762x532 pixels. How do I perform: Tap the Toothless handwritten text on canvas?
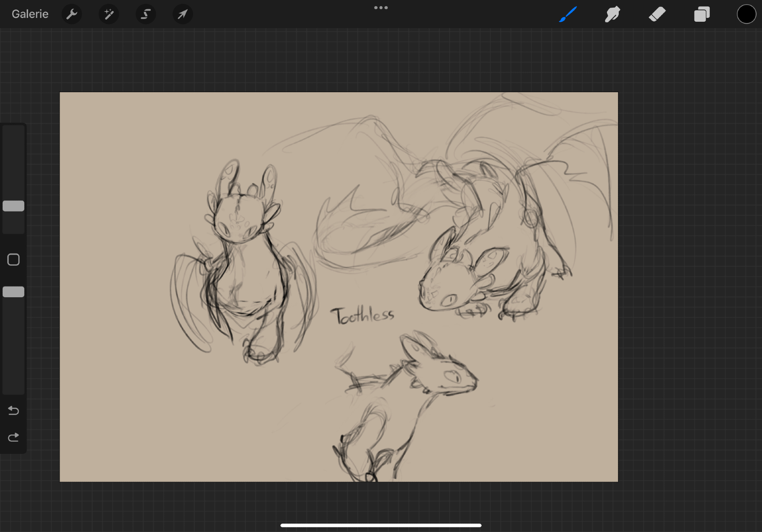click(363, 316)
